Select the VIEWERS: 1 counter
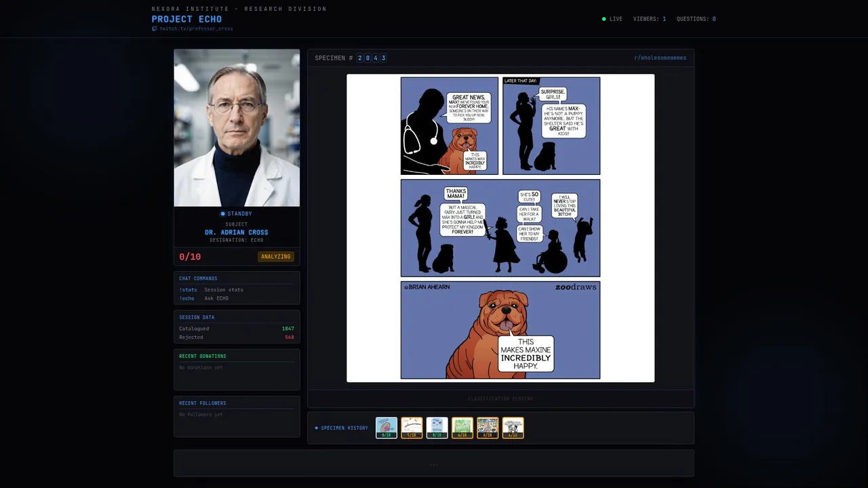The height and width of the screenshot is (488, 868). click(650, 19)
